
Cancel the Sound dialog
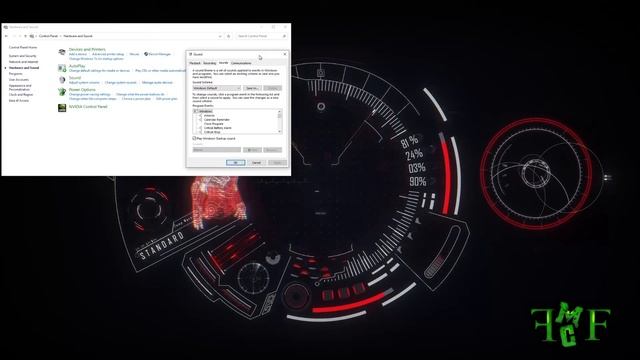click(256, 162)
